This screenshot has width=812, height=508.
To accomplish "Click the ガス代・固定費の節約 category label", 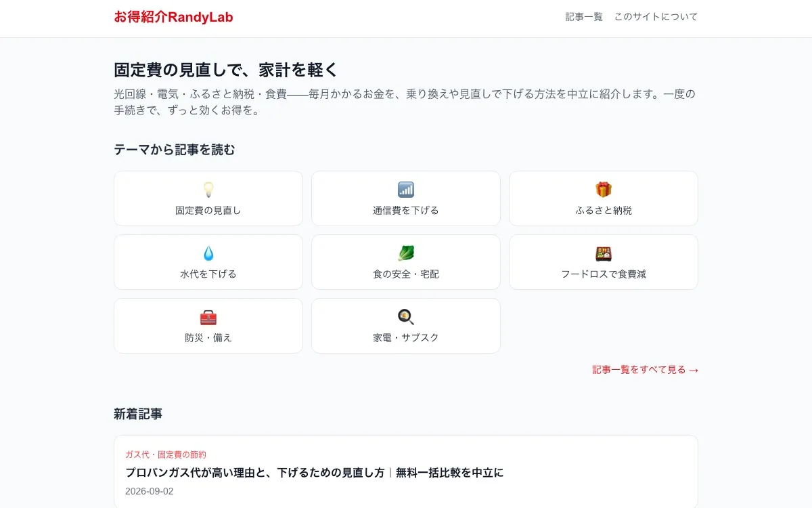I will pyautogui.click(x=166, y=454).
